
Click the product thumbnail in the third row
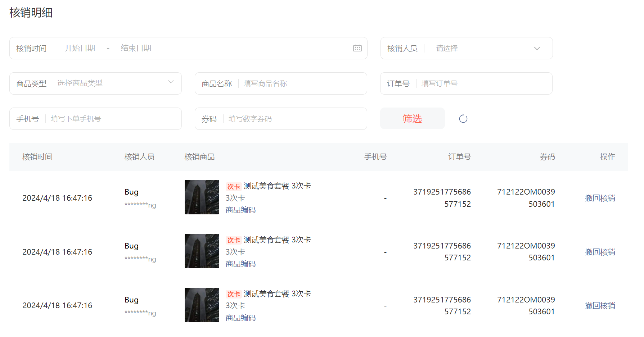click(202, 305)
